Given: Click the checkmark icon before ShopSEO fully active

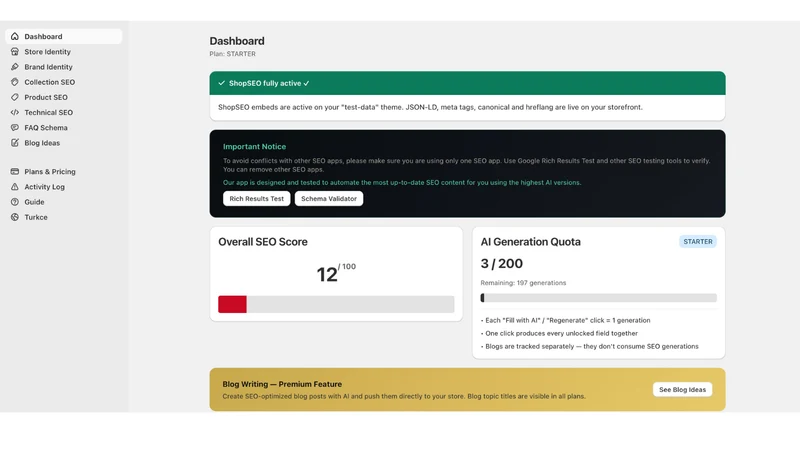Looking at the screenshot, I should click(221, 83).
